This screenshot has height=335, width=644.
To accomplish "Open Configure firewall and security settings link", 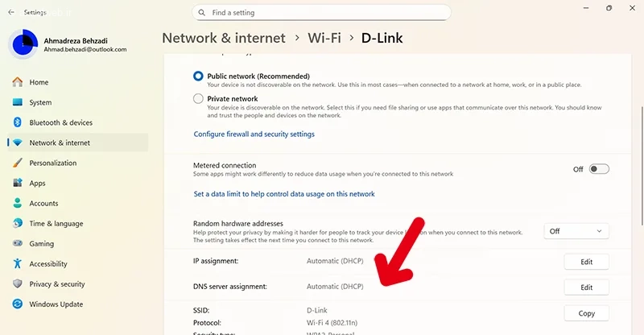I will [x=254, y=134].
